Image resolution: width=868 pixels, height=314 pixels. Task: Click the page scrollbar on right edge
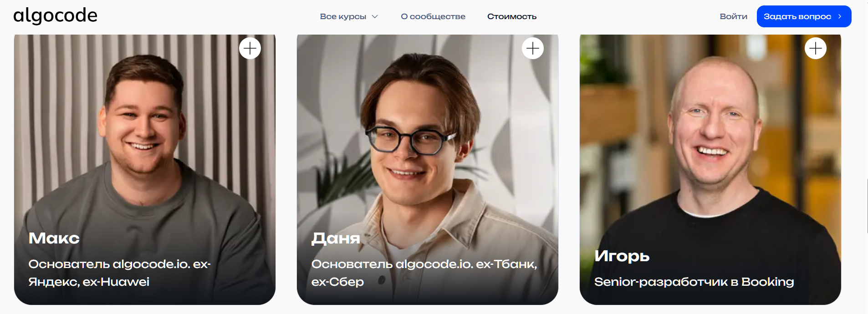point(867,206)
